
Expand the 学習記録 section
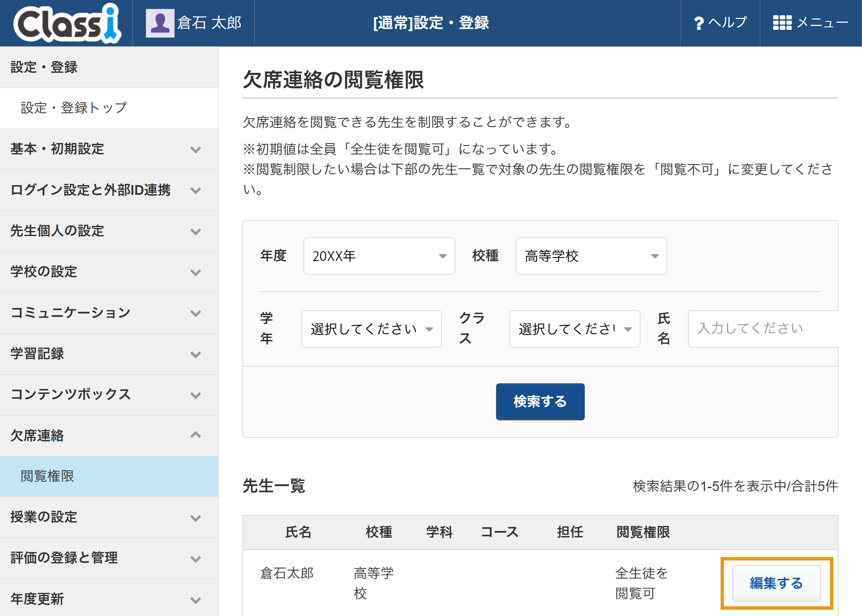[109, 354]
